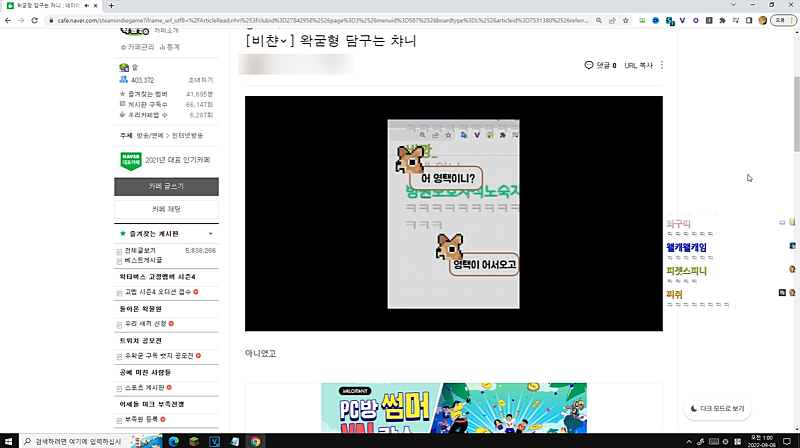The height and width of the screenshot is (448, 800).
Task: Open the 전체글보기 board
Action: click(x=140, y=251)
